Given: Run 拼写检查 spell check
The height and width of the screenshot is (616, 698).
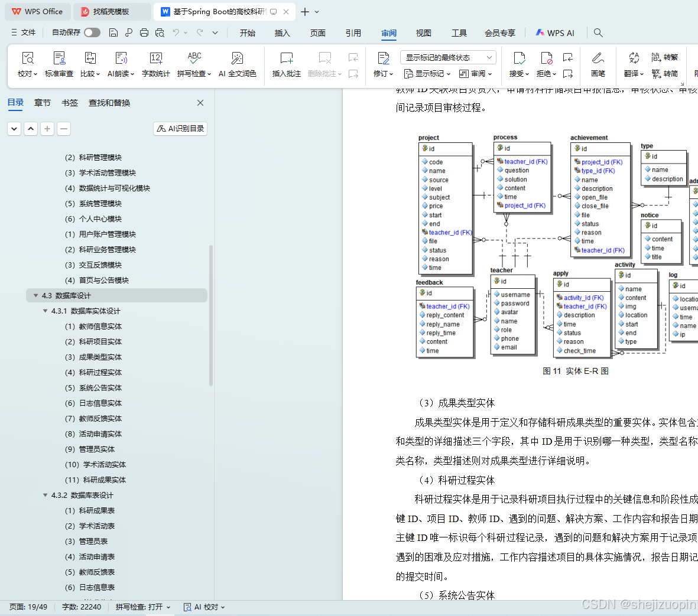Looking at the screenshot, I should pyautogui.click(x=194, y=64).
